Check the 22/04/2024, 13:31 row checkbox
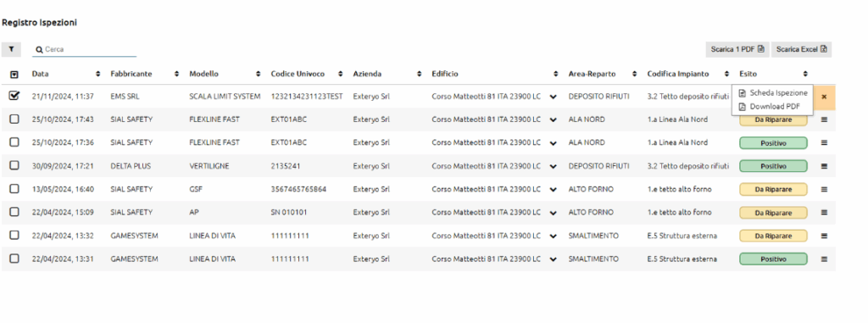The width and height of the screenshot is (868, 323). pyautogui.click(x=14, y=259)
